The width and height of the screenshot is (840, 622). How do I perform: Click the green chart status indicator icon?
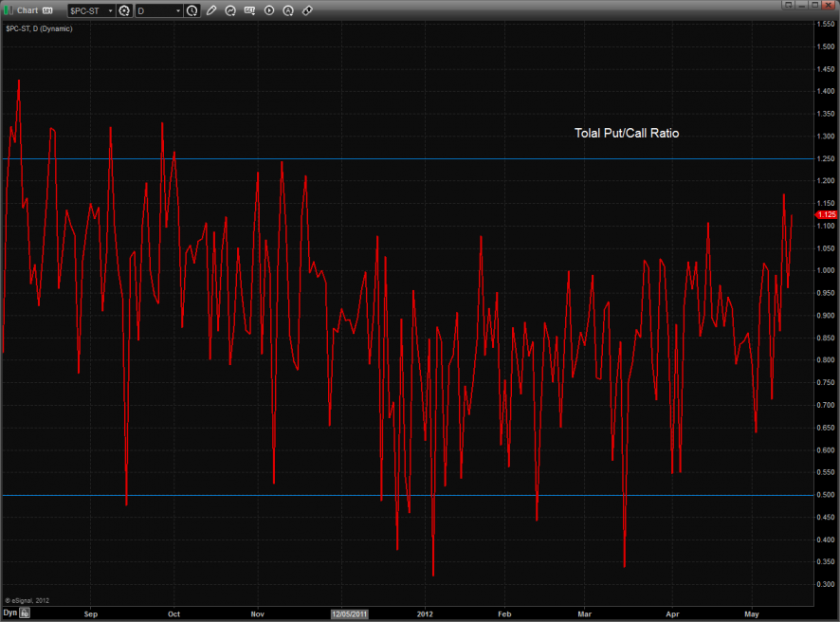[x=8, y=10]
